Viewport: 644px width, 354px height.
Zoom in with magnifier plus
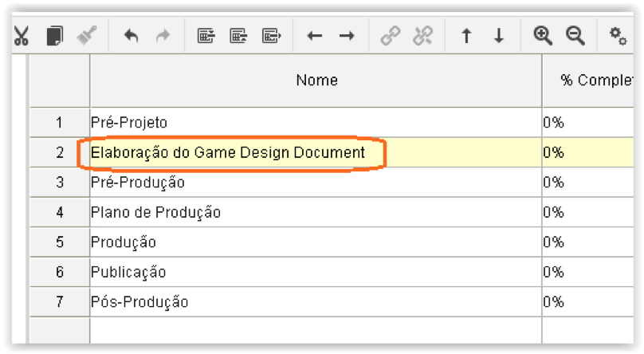[x=543, y=36]
